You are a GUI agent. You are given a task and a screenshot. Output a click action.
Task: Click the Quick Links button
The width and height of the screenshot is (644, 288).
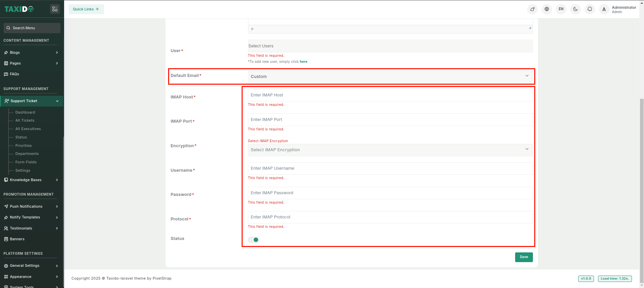[x=86, y=9]
